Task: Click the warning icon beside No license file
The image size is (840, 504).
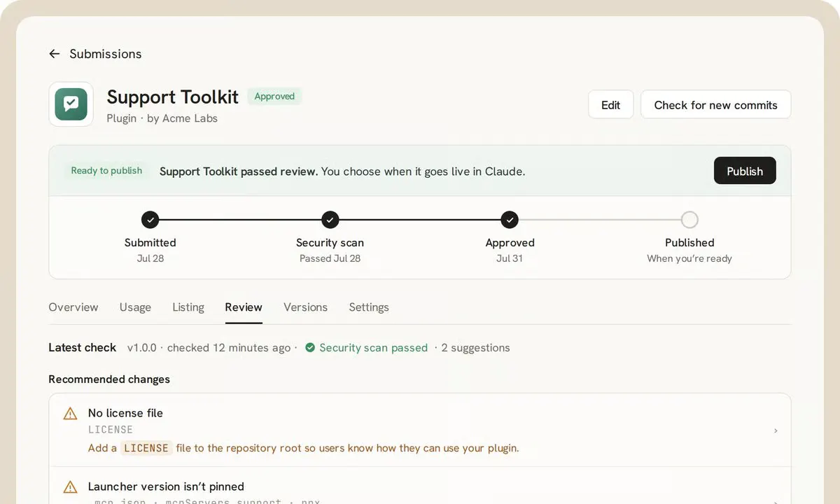Action: click(x=70, y=414)
